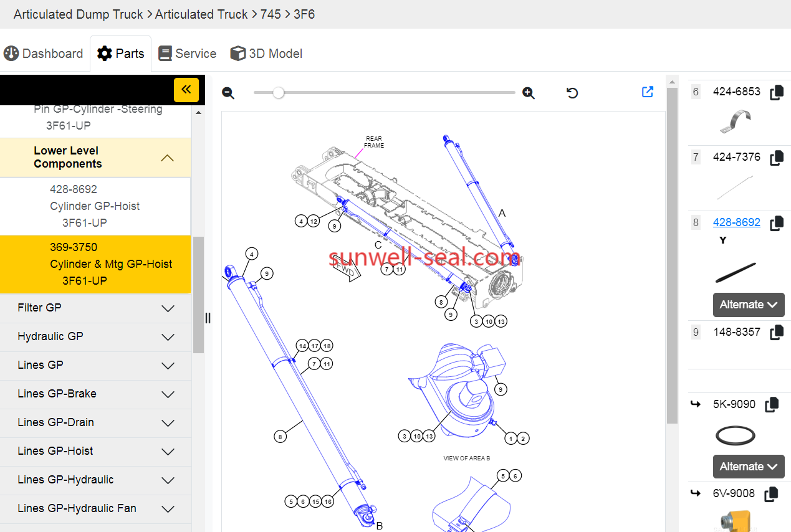
Task: Click the Articulated Truck breadcrumb
Action: pyautogui.click(x=201, y=14)
